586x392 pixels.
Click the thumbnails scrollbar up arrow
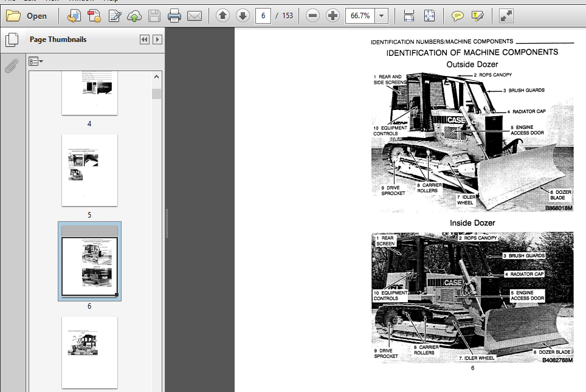pos(157,77)
